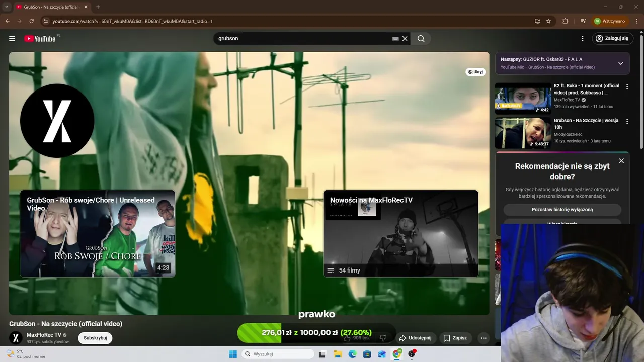644x362 pixels.
Task: Open the more actions three-dot button below video
Action: [x=484, y=338]
